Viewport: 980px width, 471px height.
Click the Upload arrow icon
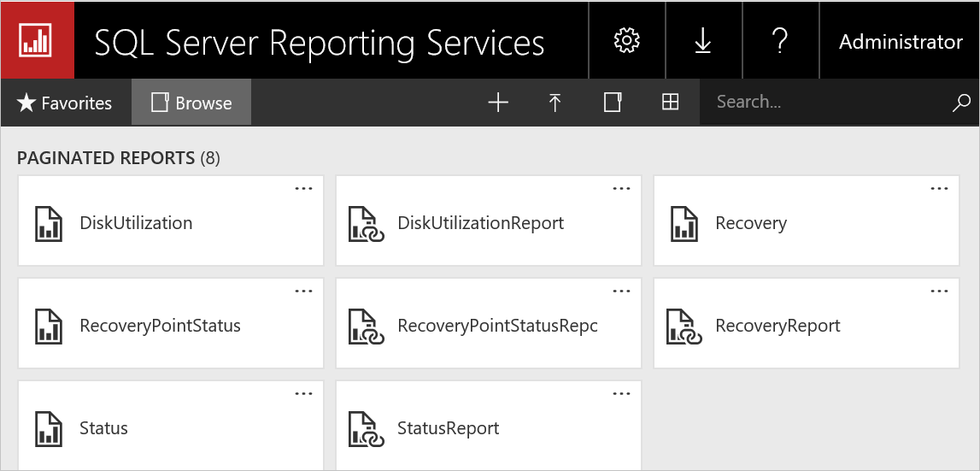click(555, 103)
